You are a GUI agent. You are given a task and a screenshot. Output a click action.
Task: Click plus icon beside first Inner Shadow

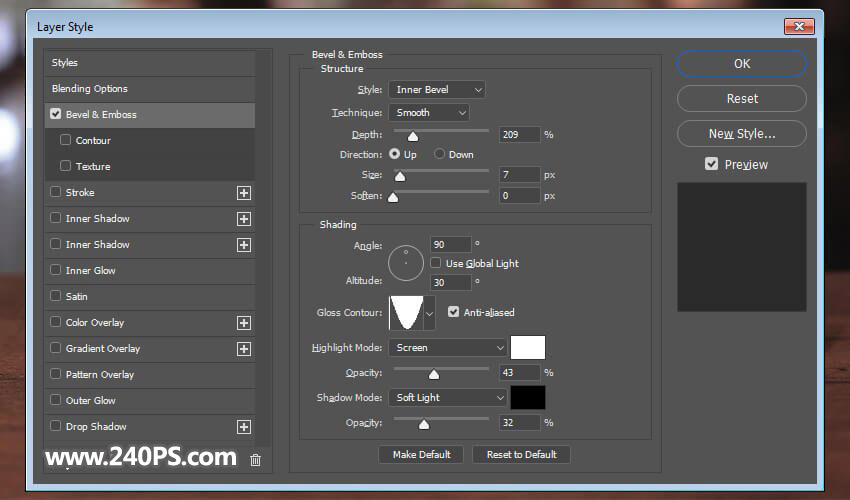[x=244, y=219]
